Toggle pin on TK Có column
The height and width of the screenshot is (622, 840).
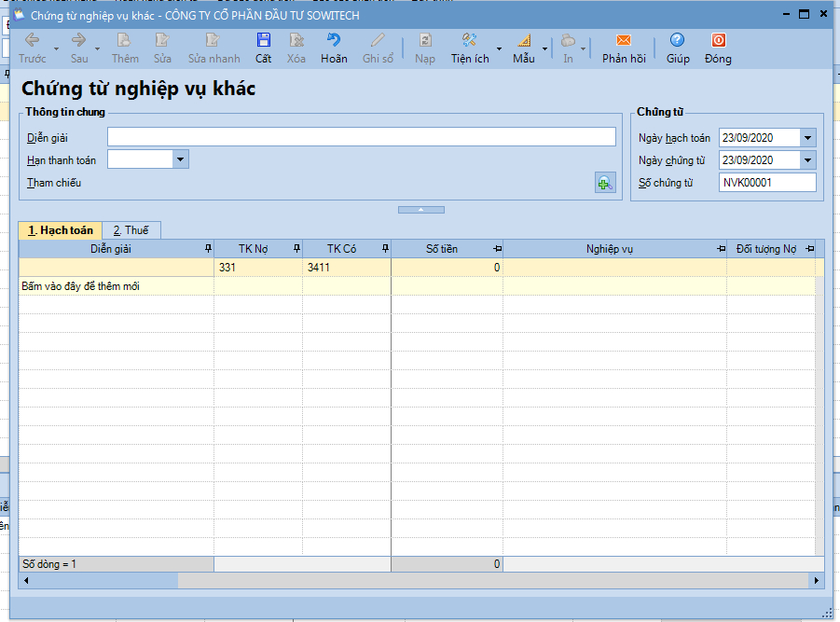coord(385,249)
